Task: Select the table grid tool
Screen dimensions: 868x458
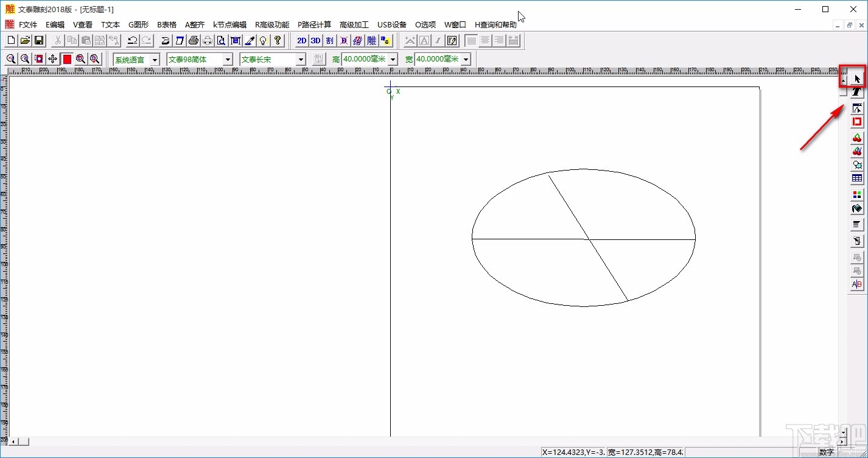Action: point(857,178)
